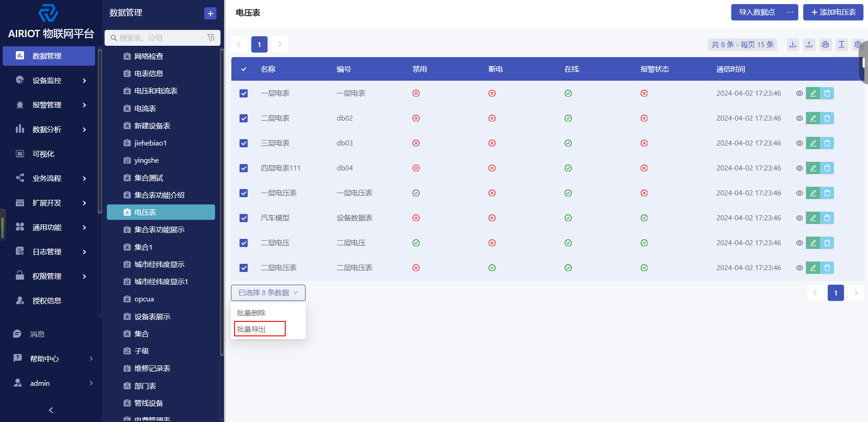Viewport: 868px width, 422px height.
Task: Click the green performance indicator on the left edge
Action: coord(3,225)
